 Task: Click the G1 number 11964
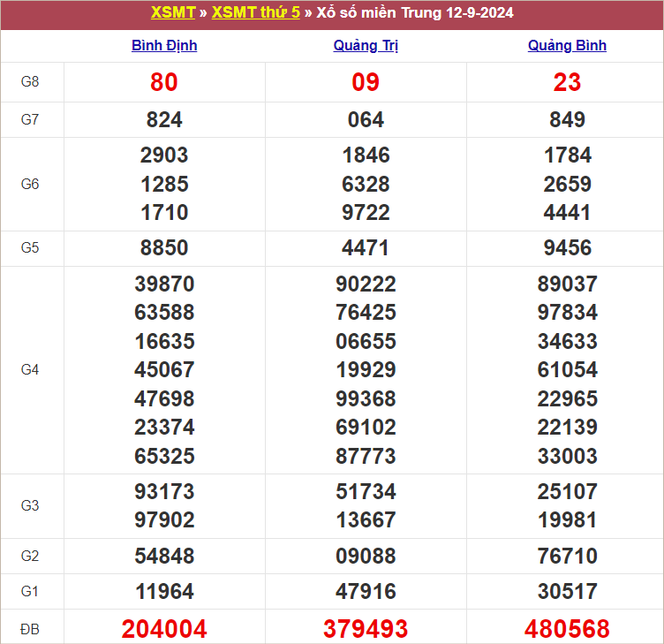tap(164, 592)
